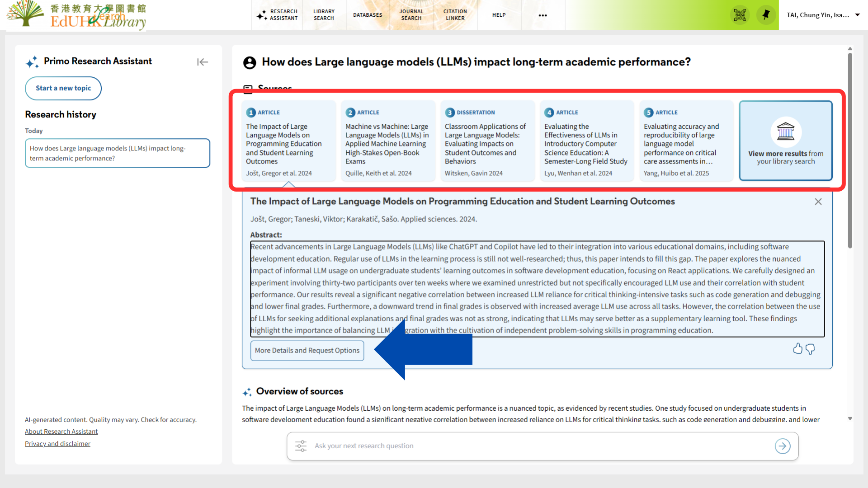Viewport: 868px width, 488px height.
Task: Click the abstract text box
Action: coord(537,289)
